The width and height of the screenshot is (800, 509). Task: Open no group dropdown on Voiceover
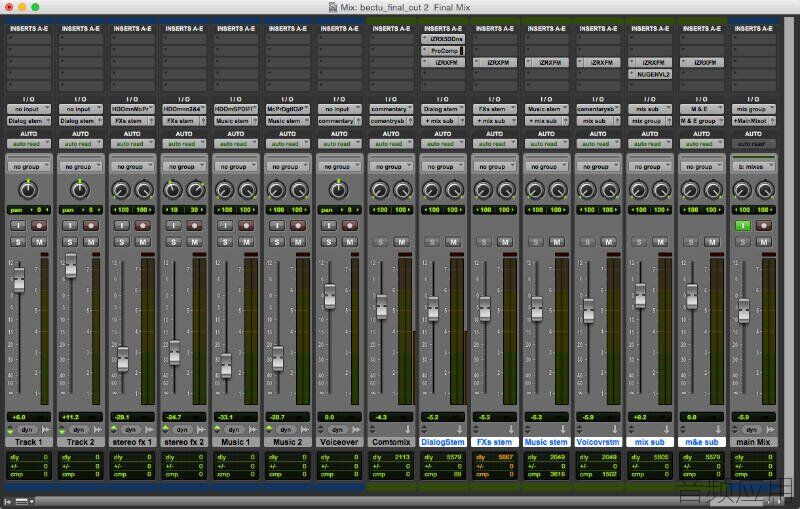tap(339, 167)
